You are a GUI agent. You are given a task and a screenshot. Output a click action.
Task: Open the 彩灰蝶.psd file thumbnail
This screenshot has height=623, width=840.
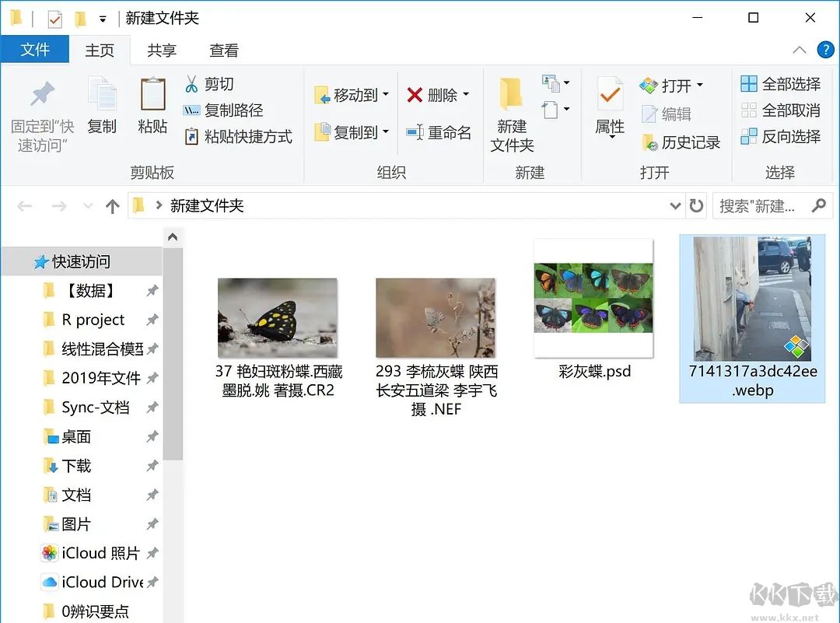(x=593, y=299)
